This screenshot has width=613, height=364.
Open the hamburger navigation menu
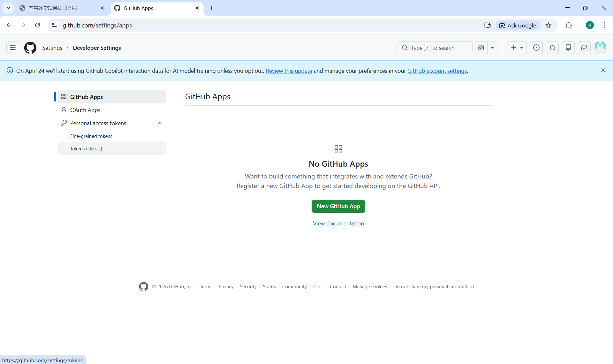click(x=13, y=48)
